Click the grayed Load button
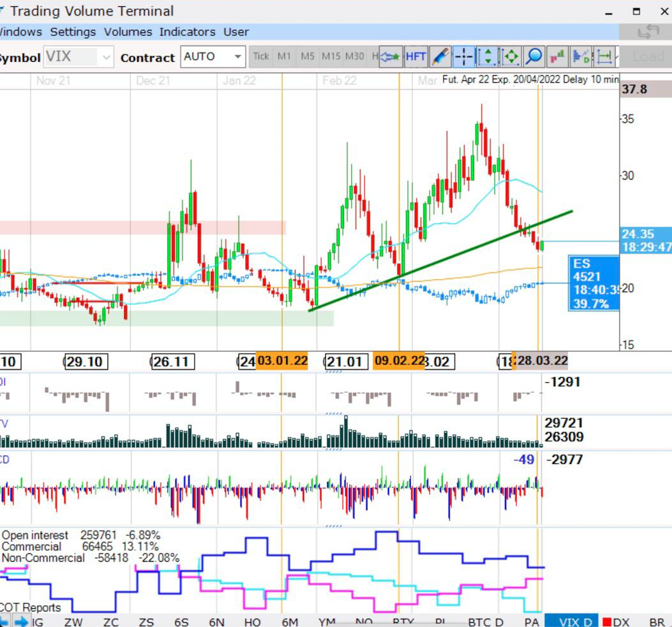This screenshot has height=627, width=672. click(x=647, y=57)
